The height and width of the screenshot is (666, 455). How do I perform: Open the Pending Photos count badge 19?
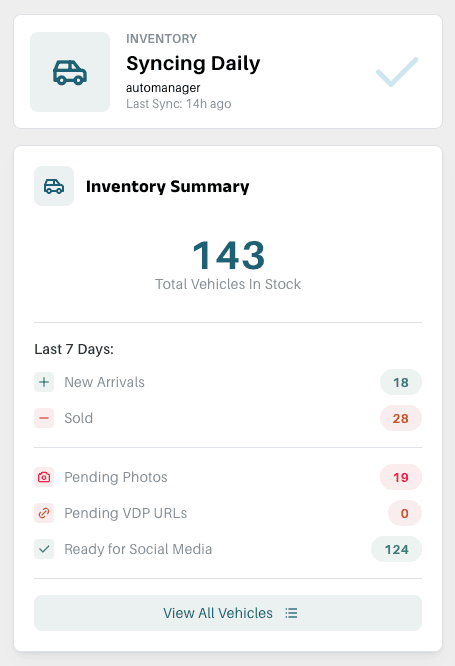[401, 477]
